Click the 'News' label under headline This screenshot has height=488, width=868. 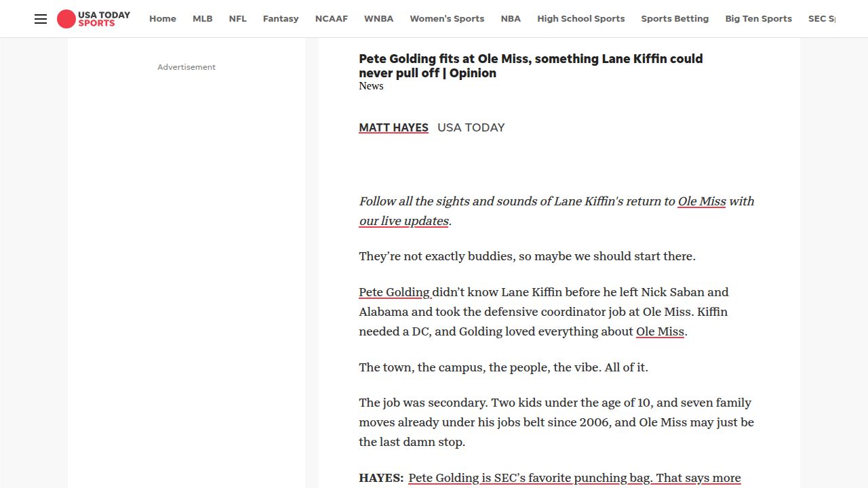click(371, 86)
